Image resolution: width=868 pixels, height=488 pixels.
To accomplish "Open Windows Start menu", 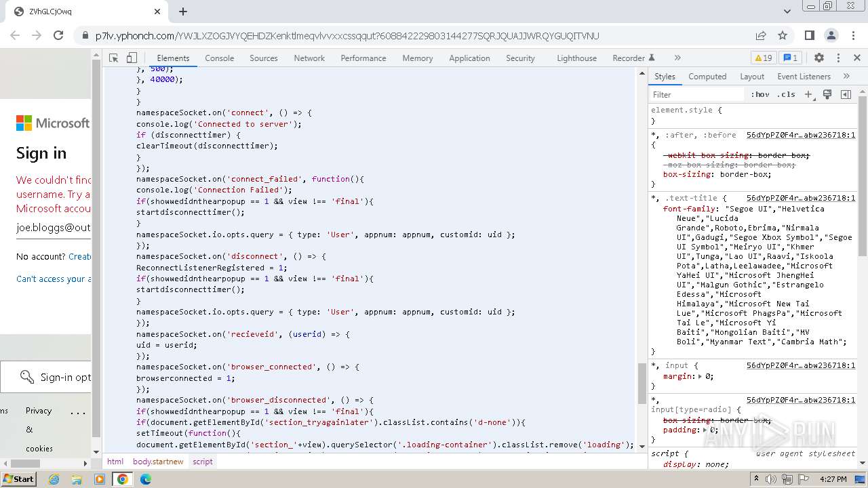I will 19,479.
